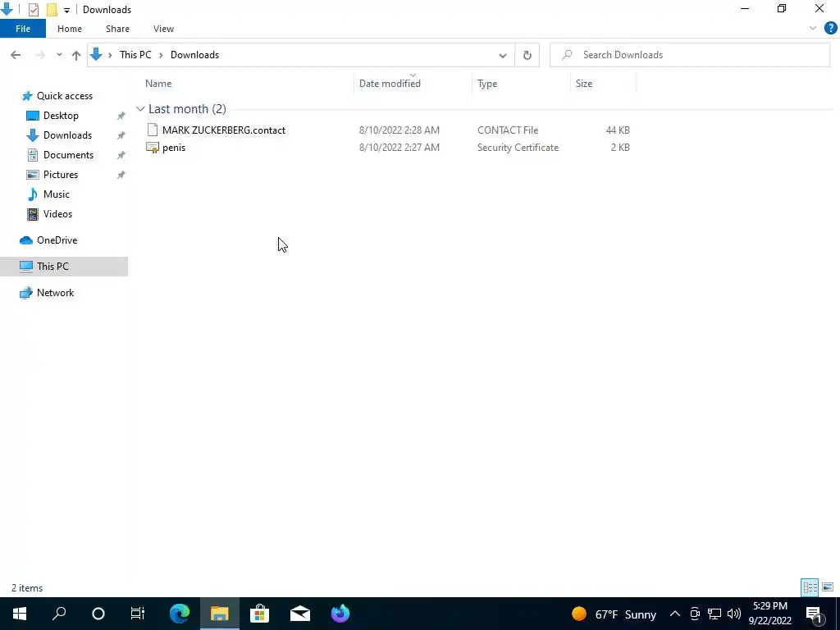
Task: Open the File menu
Action: point(23,29)
